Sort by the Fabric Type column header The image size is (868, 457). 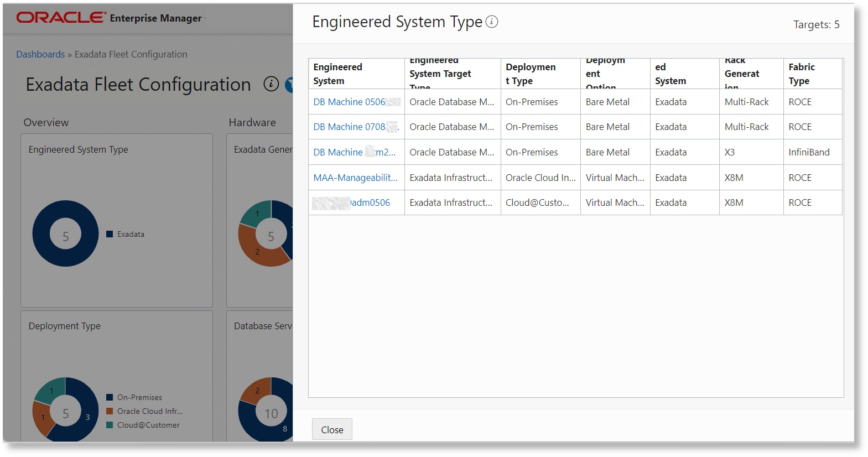click(x=813, y=74)
